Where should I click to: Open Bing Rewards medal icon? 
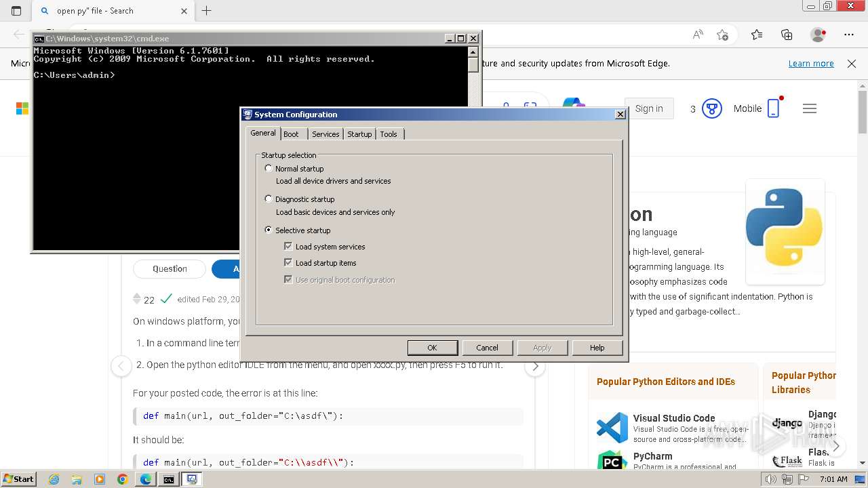tap(711, 108)
